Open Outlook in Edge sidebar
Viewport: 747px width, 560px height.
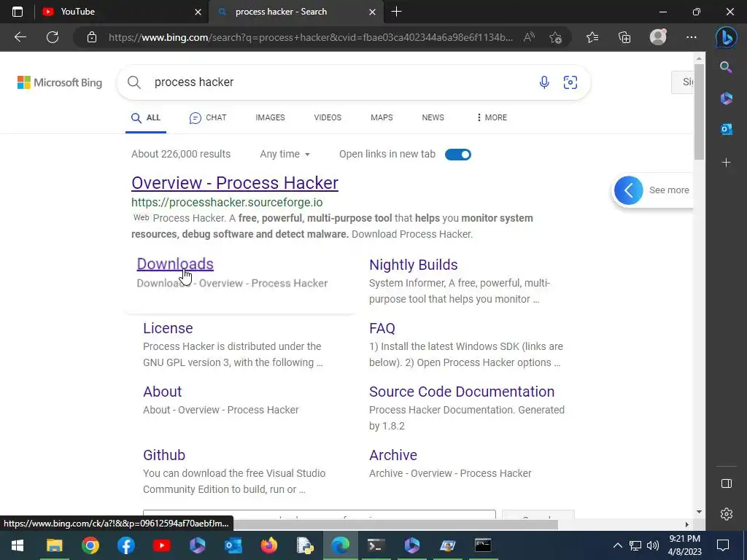point(726,129)
